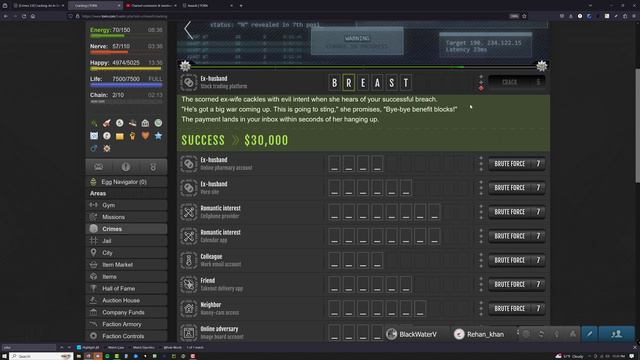This screenshot has width=640, height=360.
Task: Click the yellow folder status icon
Action: click(x=120, y=136)
